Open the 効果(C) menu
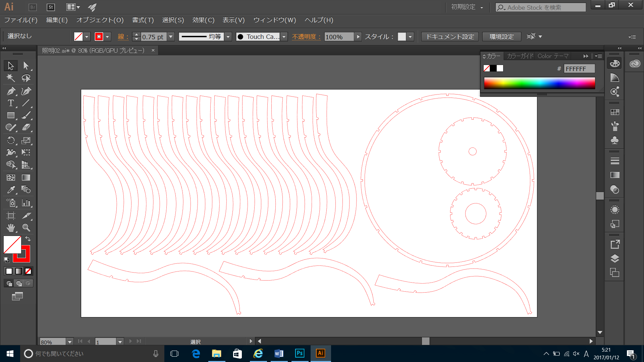The image size is (644, 362). (203, 20)
